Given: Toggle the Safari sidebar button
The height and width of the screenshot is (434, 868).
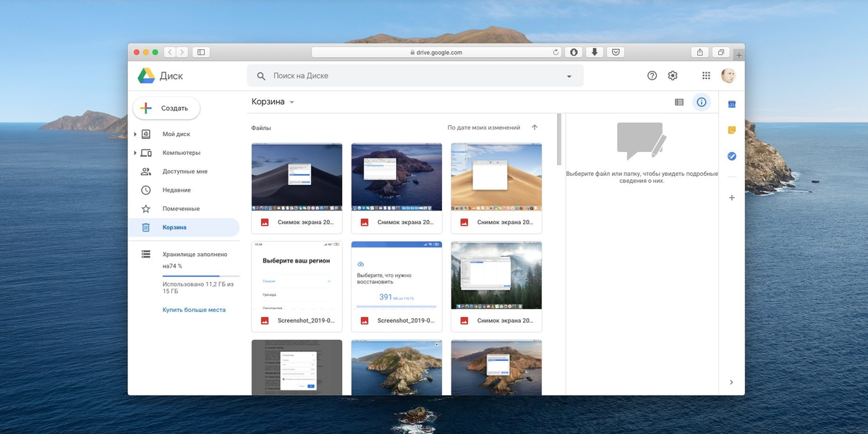Looking at the screenshot, I should coord(201,52).
